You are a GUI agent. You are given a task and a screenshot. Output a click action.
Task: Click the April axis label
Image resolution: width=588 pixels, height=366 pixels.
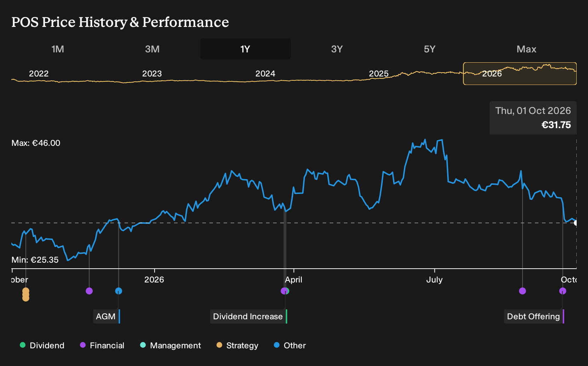294,280
